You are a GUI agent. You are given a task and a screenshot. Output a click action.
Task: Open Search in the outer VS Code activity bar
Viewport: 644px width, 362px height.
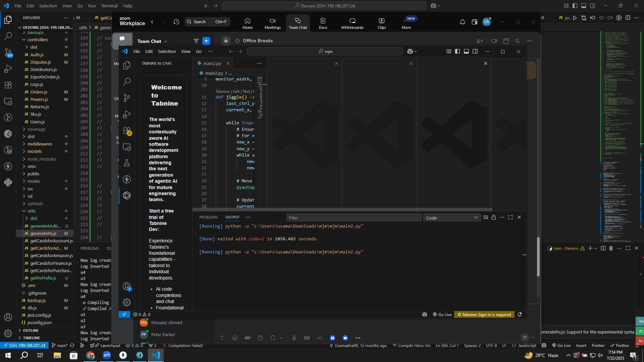tap(8, 36)
